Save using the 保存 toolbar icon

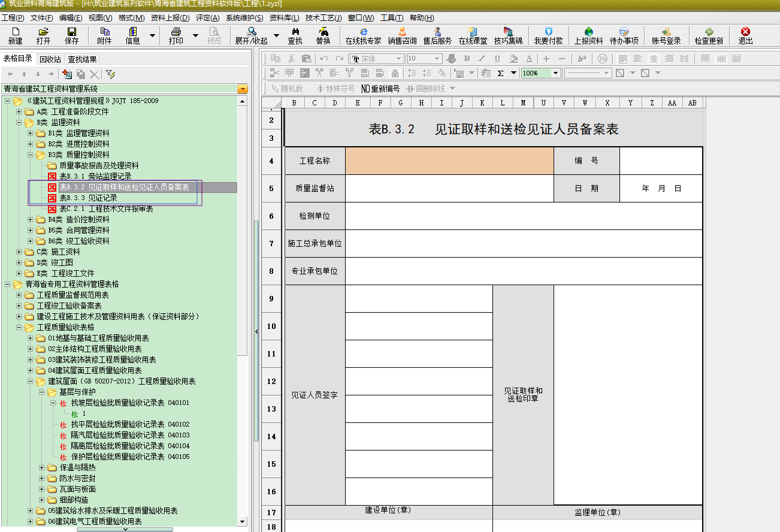coord(71,36)
